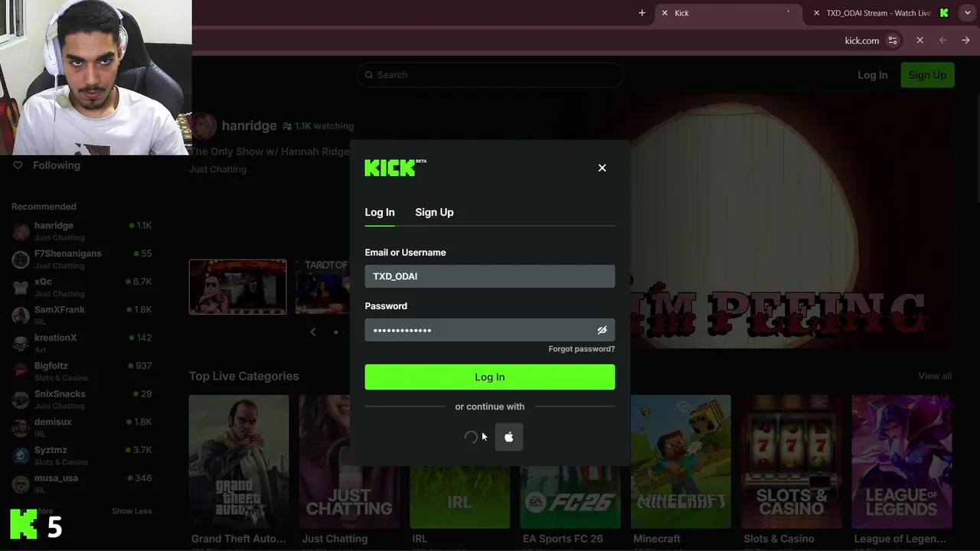The image size is (980, 551).
Task: Click Show Less in Recommended list
Action: point(132,511)
